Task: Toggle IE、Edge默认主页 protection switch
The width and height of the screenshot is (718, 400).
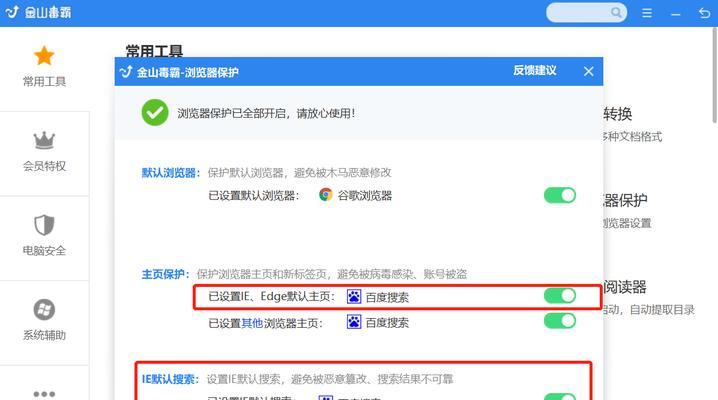Action: point(560,296)
